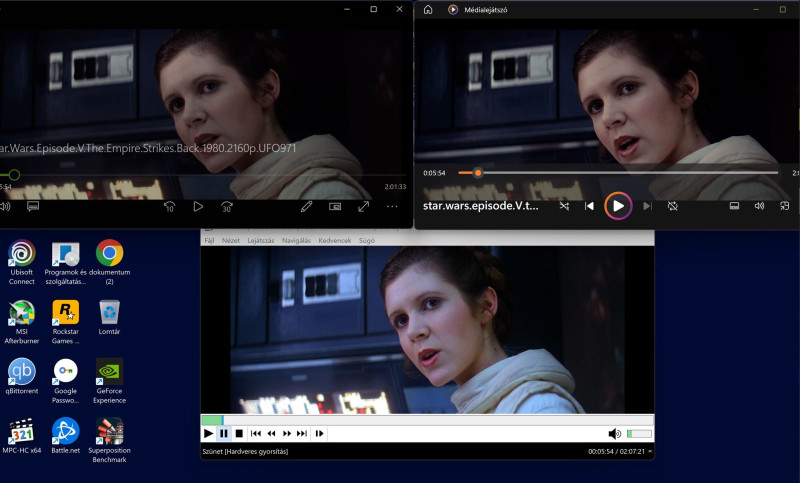Click the volume speaker in Médialejátszó

point(759,206)
